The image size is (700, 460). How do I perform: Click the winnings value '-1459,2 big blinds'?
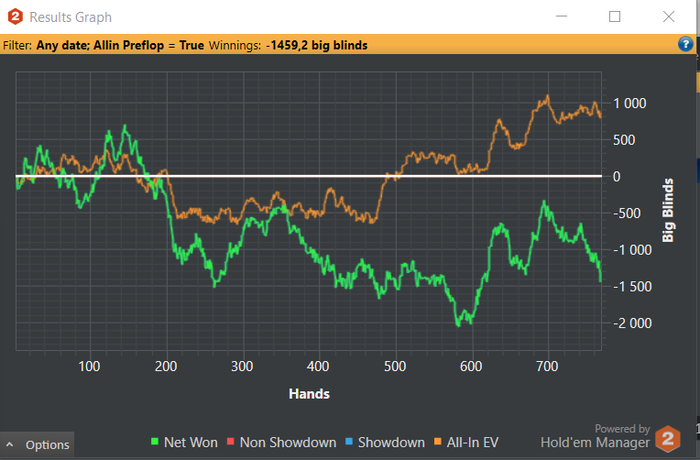click(317, 45)
